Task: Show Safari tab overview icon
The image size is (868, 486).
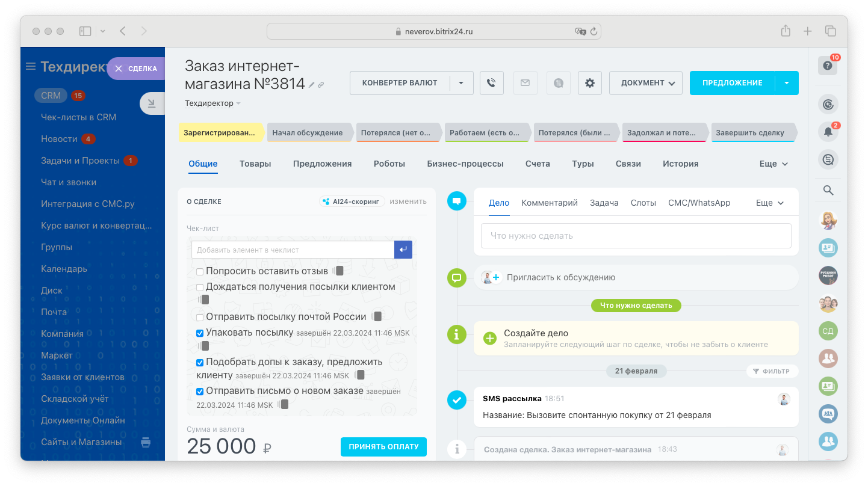Action: pyautogui.click(x=831, y=31)
